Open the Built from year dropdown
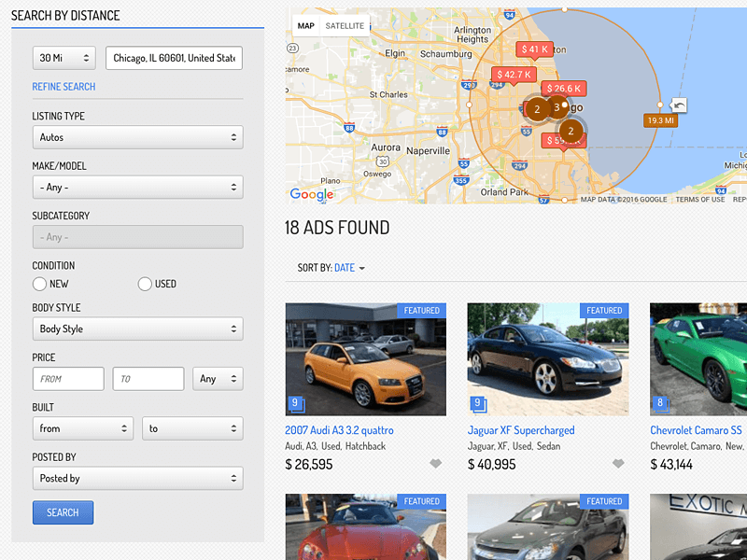747x560 pixels. point(83,428)
